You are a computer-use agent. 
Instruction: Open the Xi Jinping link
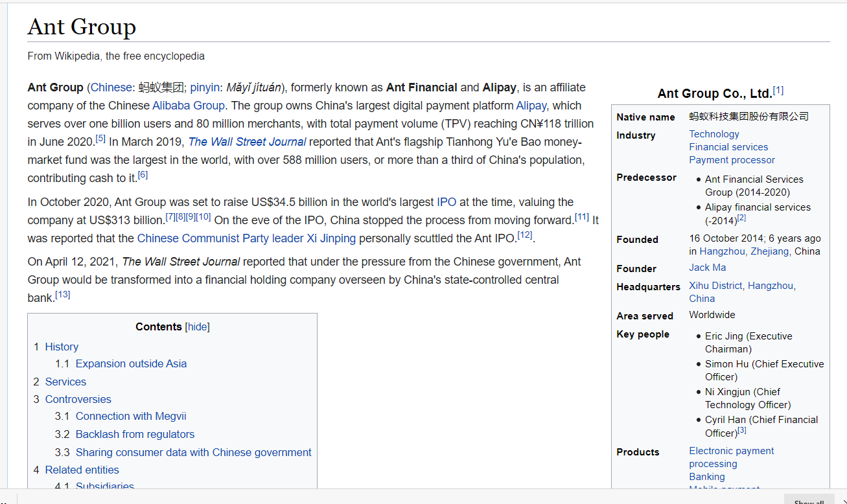[x=331, y=238]
